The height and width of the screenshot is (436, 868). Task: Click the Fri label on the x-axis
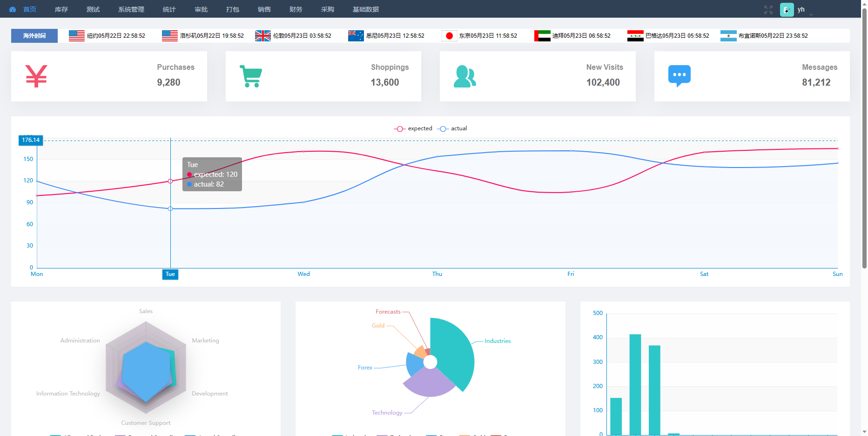[571, 274]
